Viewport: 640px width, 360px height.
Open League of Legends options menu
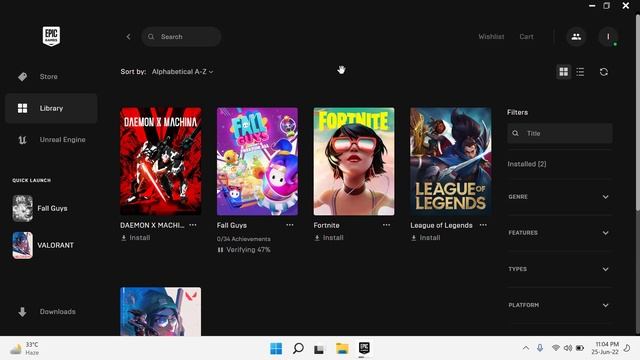pyautogui.click(x=483, y=225)
